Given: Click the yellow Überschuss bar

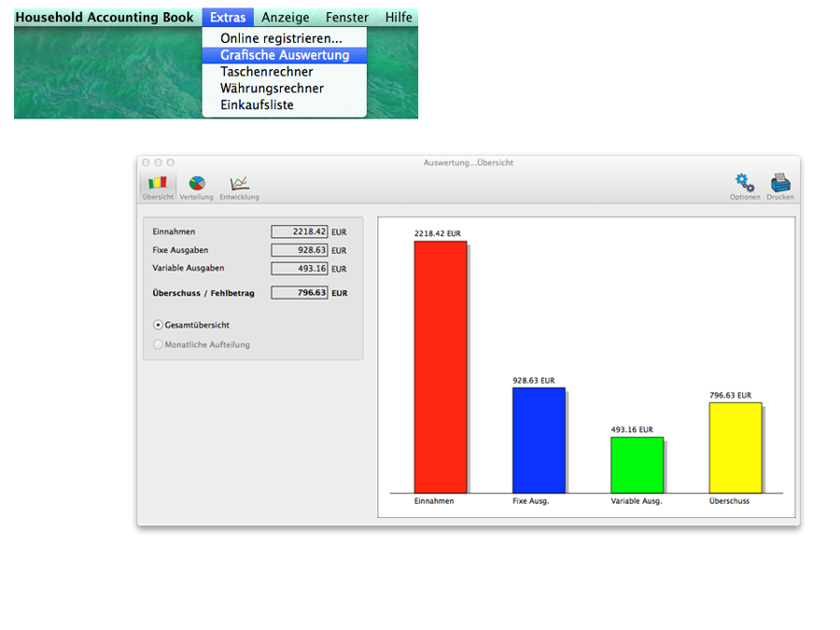Looking at the screenshot, I should tap(735, 447).
